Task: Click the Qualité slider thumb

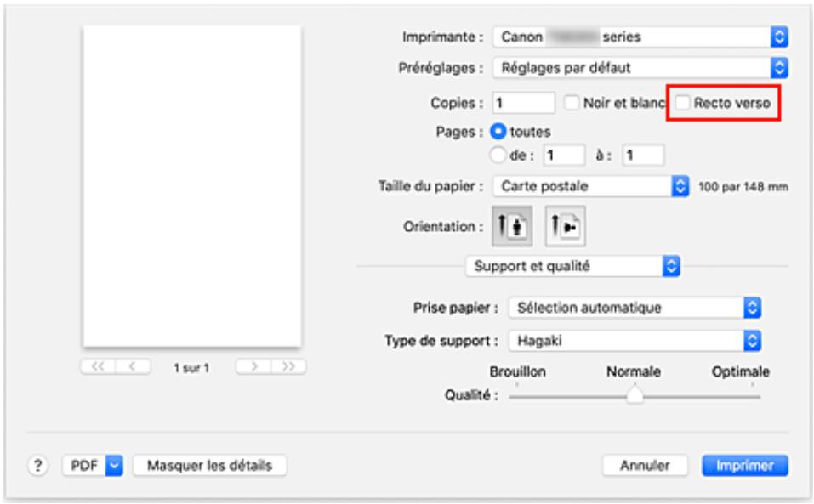Action: tap(635, 395)
